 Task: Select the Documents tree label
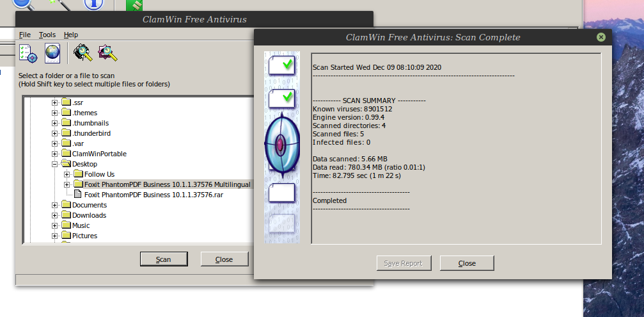90,205
